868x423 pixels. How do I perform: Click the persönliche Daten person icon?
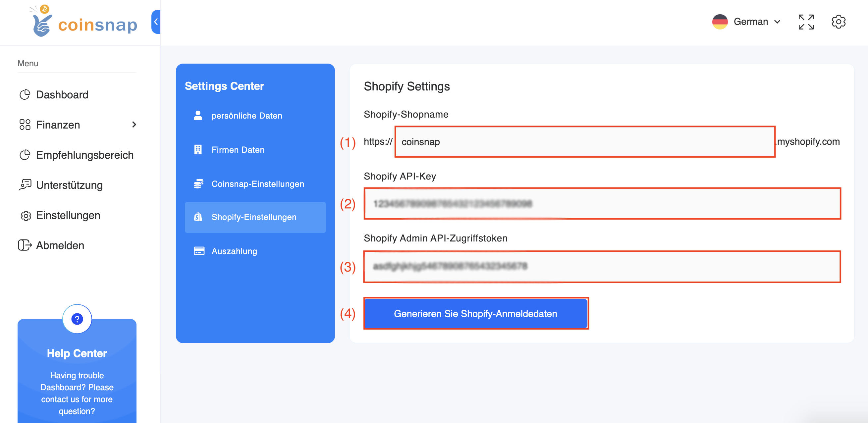198,115
